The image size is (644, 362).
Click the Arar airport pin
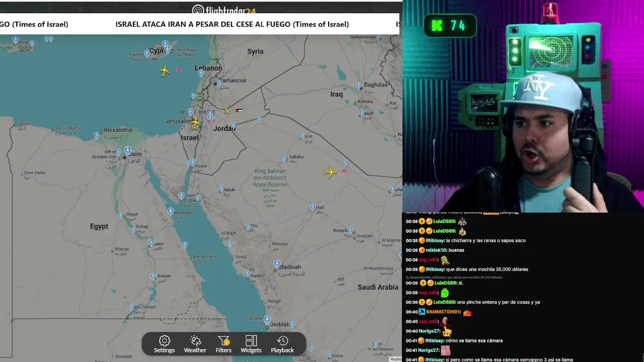(x=303, y=136)
